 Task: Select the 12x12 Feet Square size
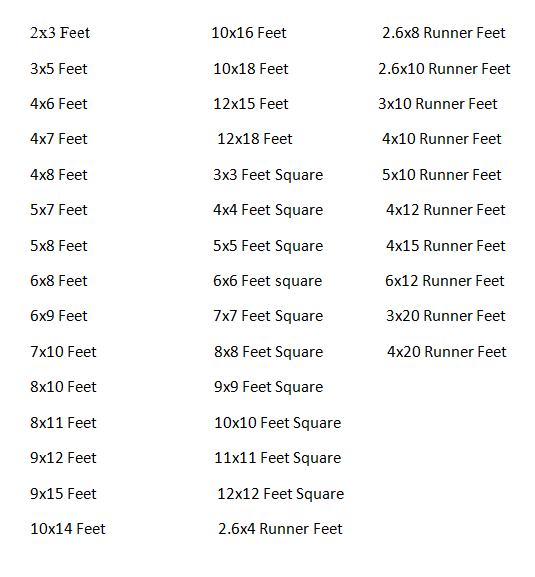click(281, 494)
